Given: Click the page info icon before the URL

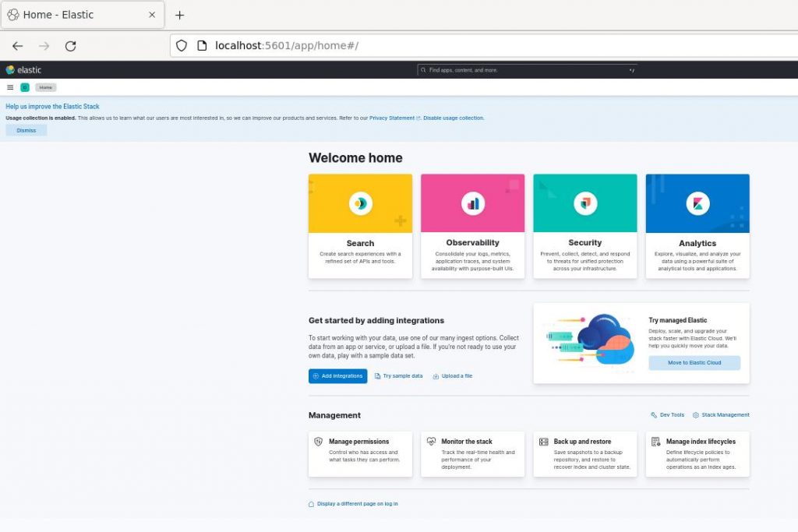Looking at the screenshot, I should click(202, 46).
